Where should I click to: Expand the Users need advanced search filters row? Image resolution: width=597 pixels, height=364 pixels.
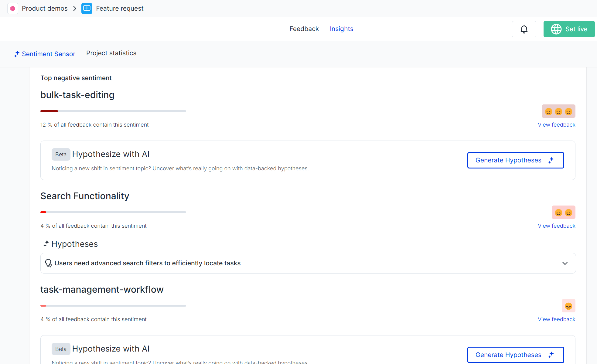tap(148, 263)
